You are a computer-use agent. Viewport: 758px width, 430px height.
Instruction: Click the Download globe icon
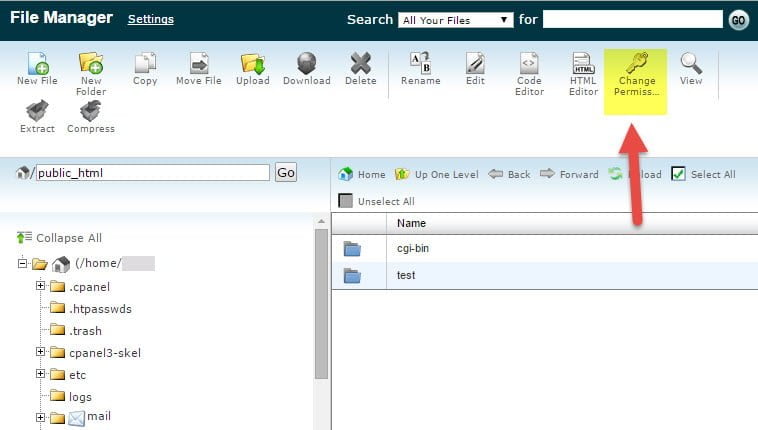306,65
